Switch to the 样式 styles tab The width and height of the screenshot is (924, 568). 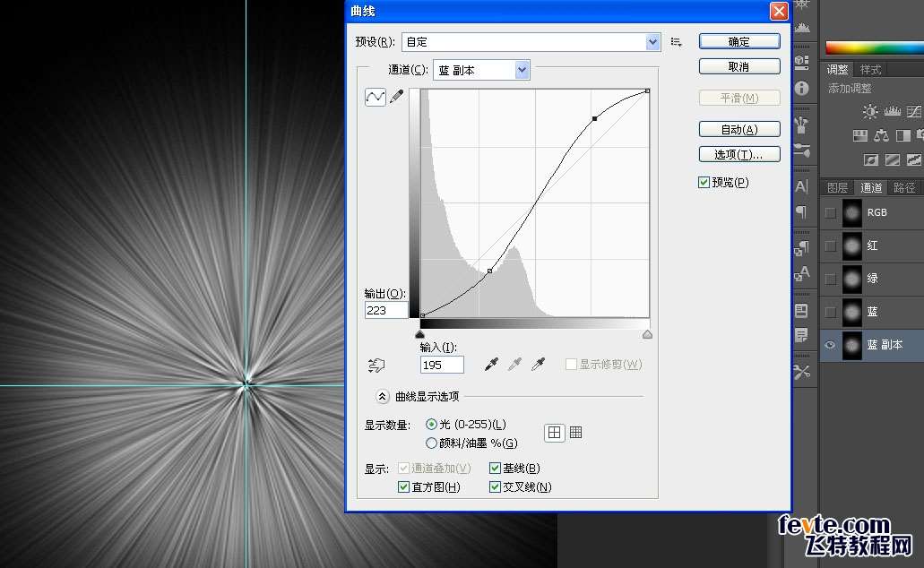870,70
